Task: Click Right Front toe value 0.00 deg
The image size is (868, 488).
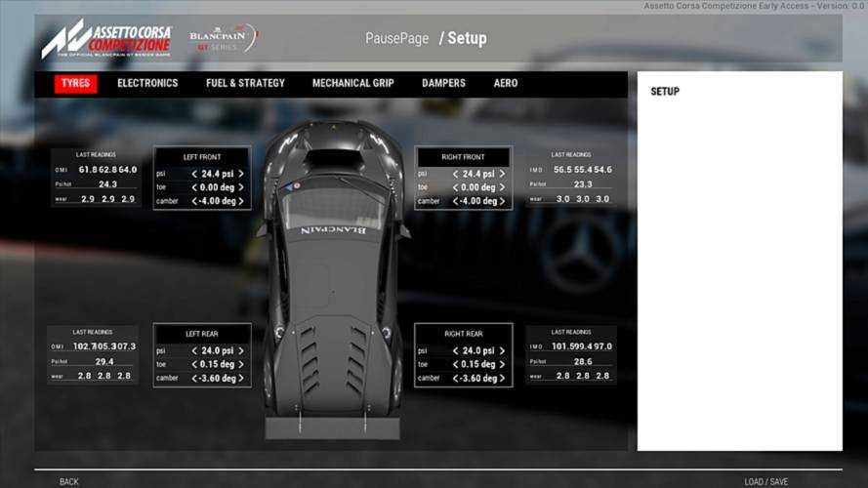Action: pos(478,187)
